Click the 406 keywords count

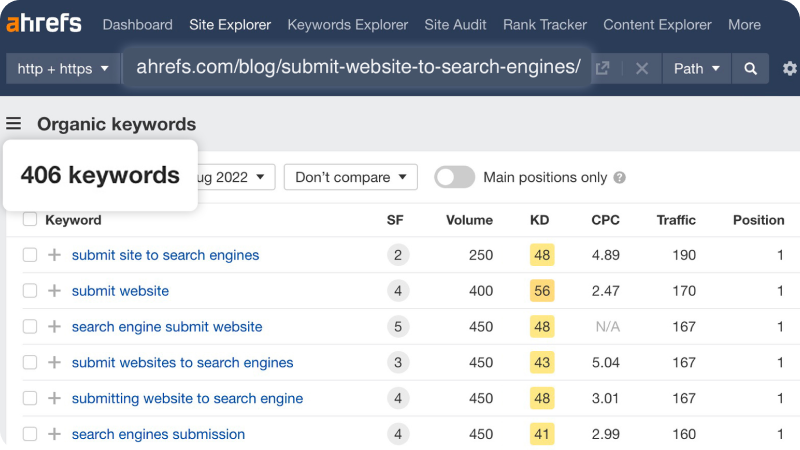100,175
